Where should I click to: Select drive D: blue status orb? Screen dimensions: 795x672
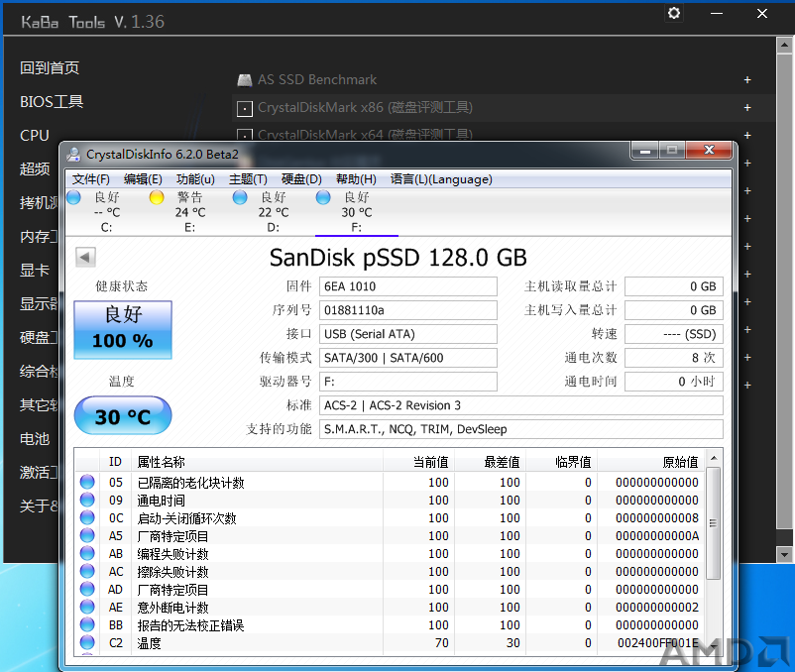click(x=240, y=197)
